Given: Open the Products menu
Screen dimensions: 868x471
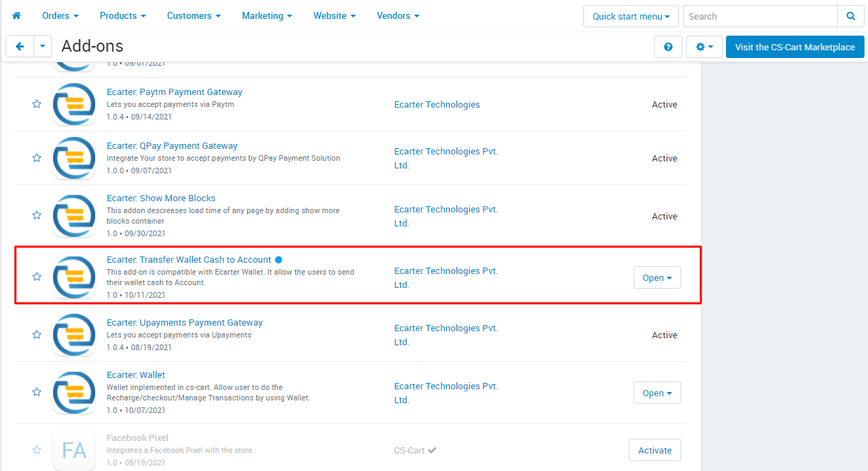Looking at the screenshot, I should click(x=123, y=15).
